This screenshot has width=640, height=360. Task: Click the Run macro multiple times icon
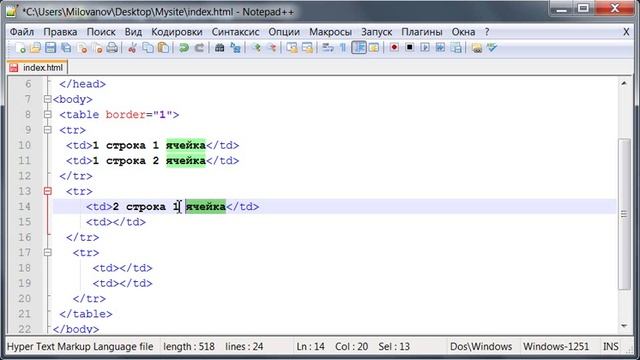click(x=440, y=48)
